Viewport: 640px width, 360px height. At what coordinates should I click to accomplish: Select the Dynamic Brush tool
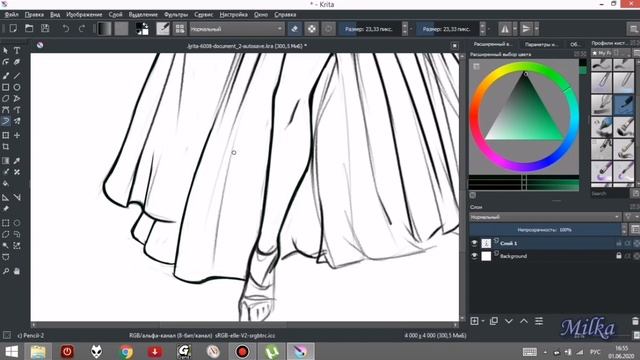pyautogui.click(x=6, y=121)
